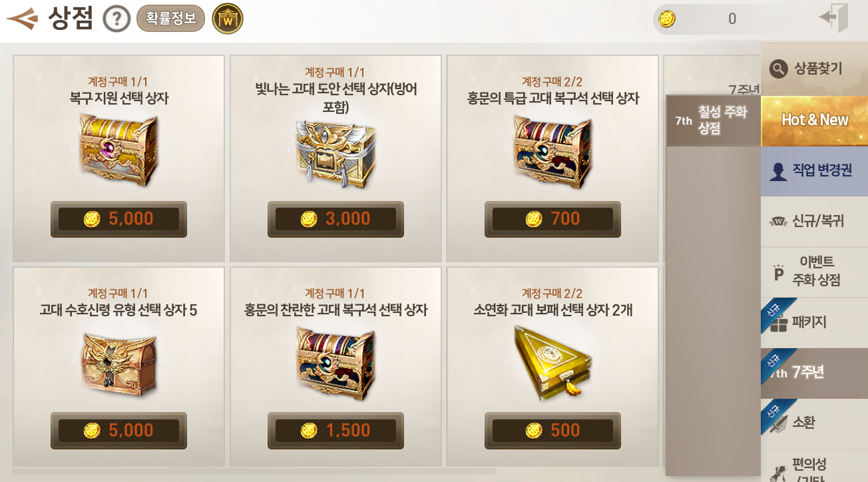The height and width of the screenshot is (482, 868).
Task: Switch to the Hot & New tab
Action: coord(814,120)
